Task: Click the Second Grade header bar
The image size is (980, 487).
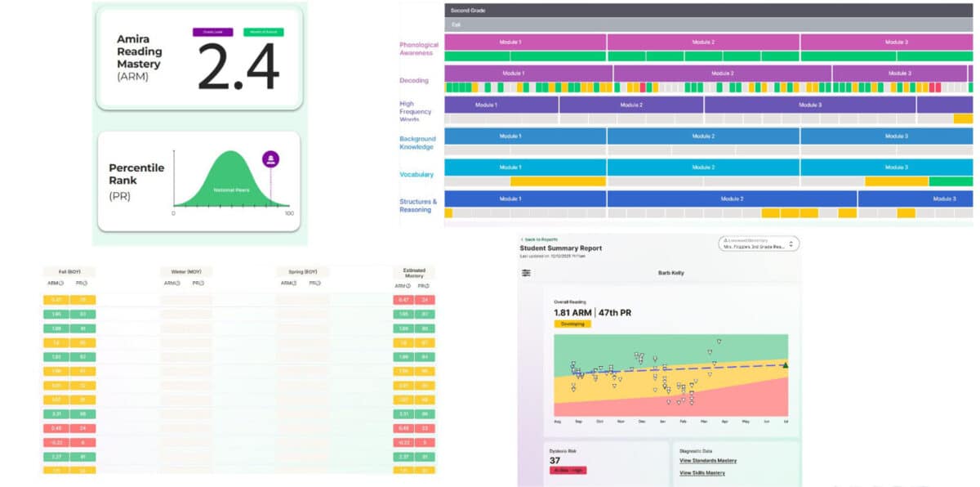Action: click(709, 10)
